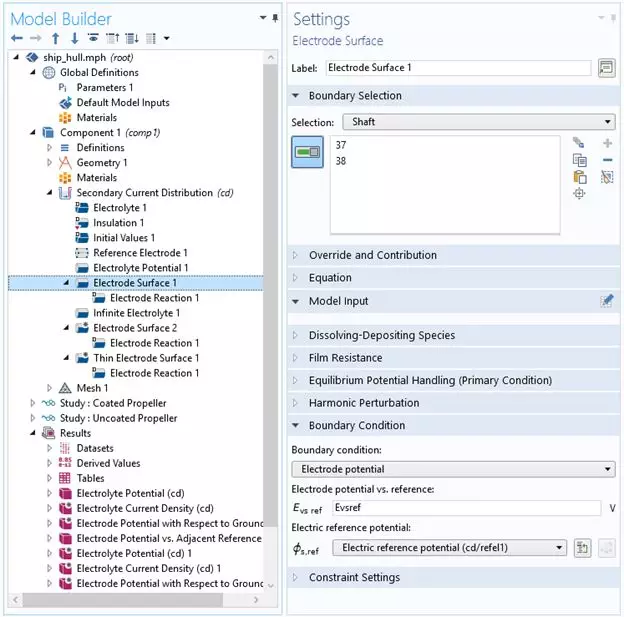Open the Electric reference potential dropdown

point(450,548)
